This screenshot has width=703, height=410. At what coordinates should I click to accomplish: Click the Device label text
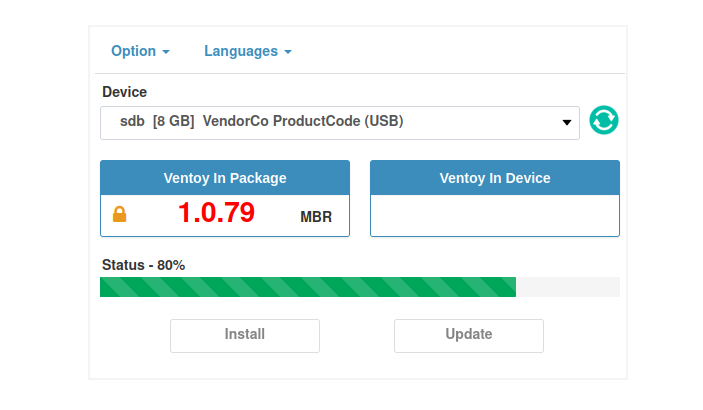pos(124,92)
